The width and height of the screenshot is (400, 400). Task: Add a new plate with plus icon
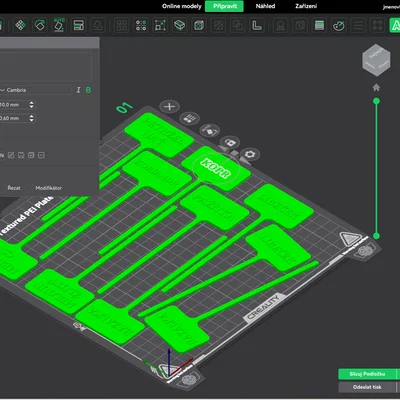point(170,107)
